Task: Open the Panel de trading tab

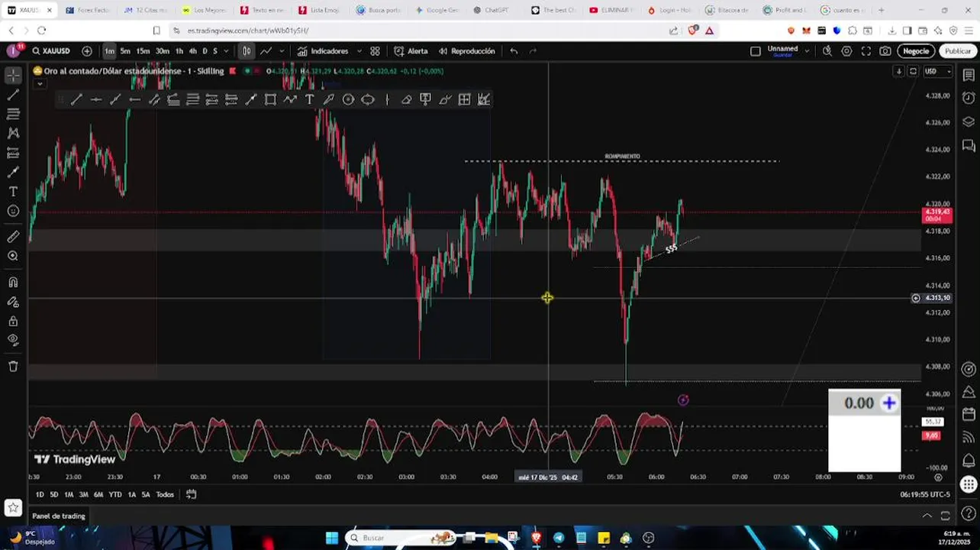Action: (x=59, y=516)
